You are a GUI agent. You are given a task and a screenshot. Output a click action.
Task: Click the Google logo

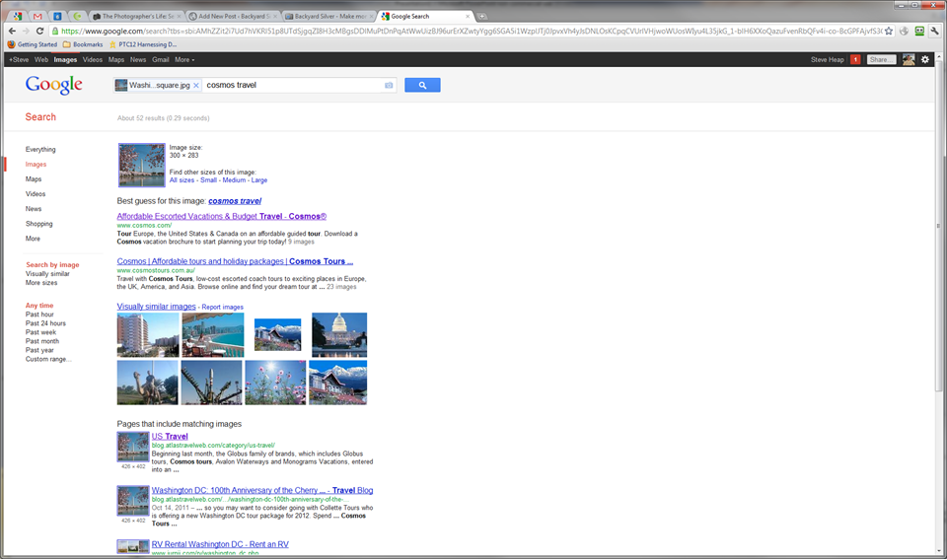(x=53, y=85)
